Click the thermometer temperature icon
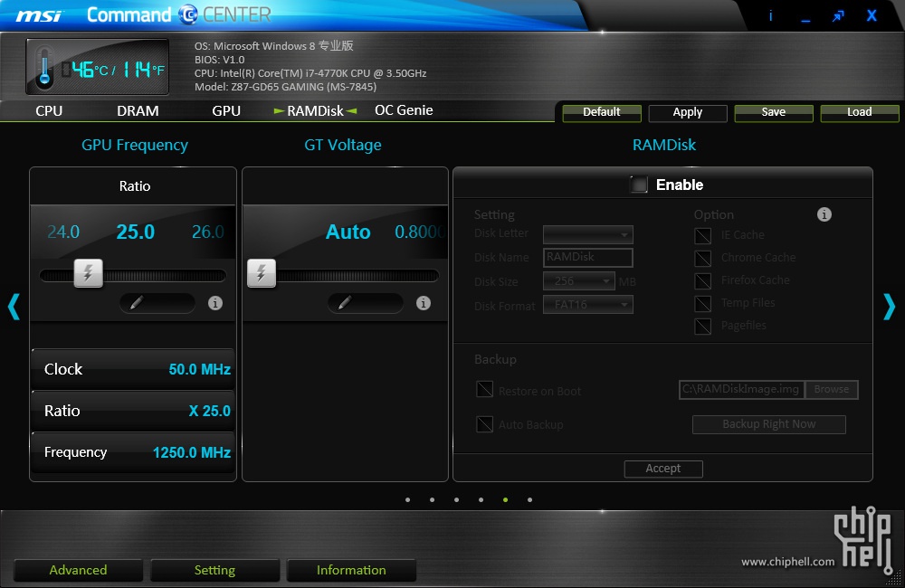This screenshot has height=588, width=905. (43, 68)
